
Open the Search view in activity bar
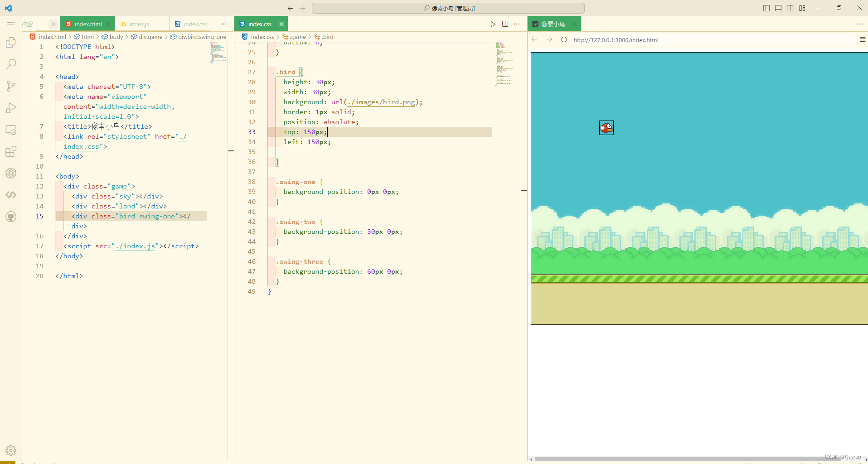11,64
